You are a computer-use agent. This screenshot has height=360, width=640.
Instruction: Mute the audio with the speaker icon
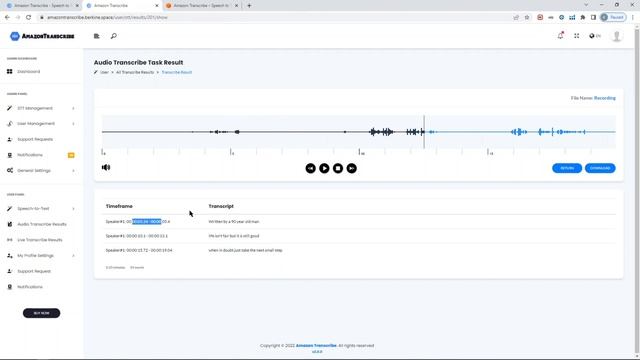106,167
